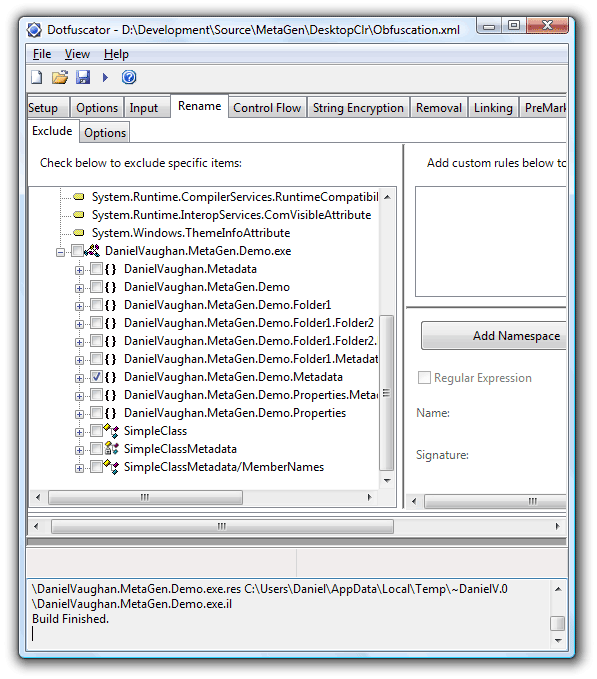Open the File menu
The width and height of the screenshot is (597, 679).
(42, 54)
